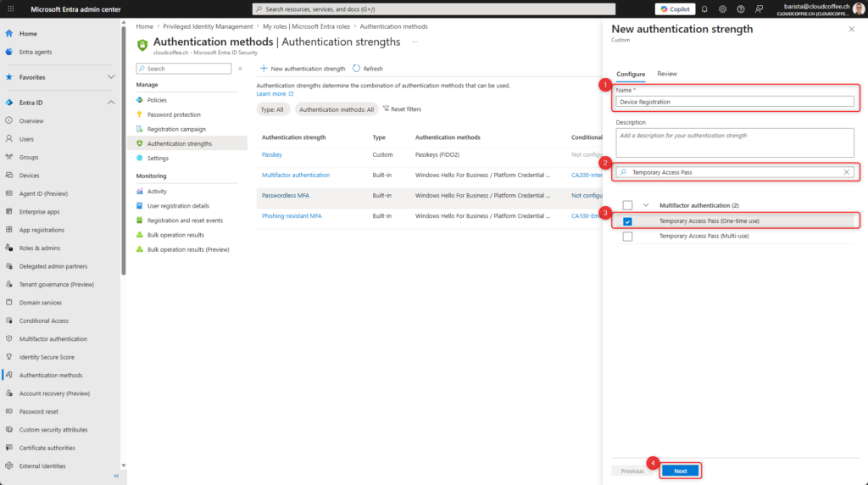Select the Configure tab
868x485 pixels.
point(631,74)
